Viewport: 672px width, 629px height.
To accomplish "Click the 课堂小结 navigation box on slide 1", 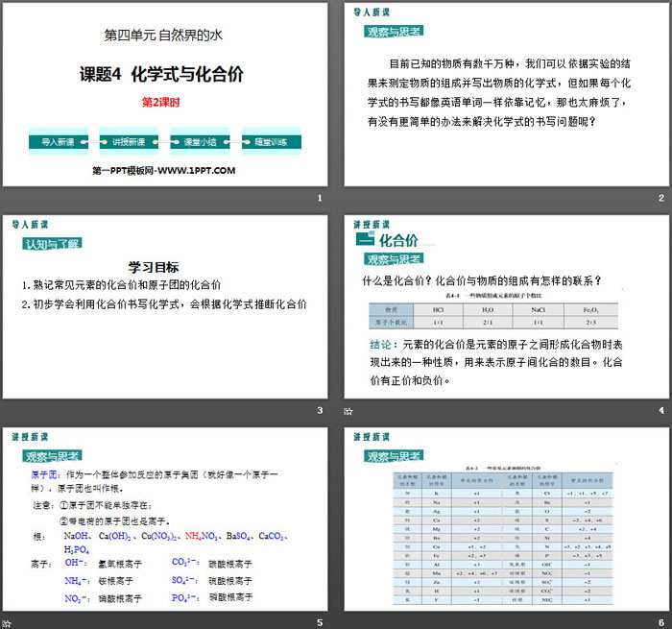I will (200, 142).
